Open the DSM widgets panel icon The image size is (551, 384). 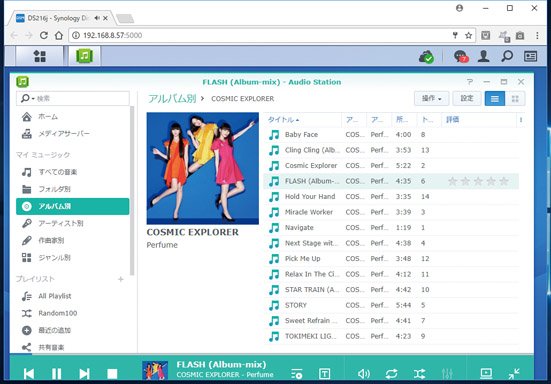530,56
